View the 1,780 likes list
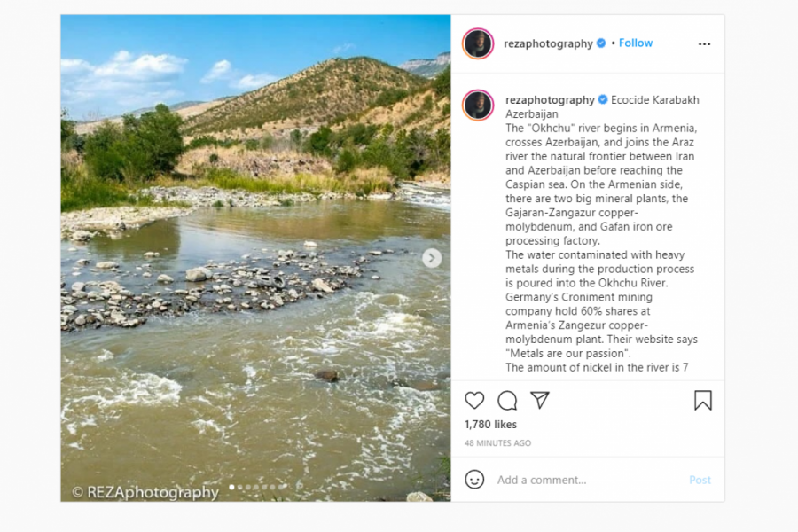 click(490, 425)
